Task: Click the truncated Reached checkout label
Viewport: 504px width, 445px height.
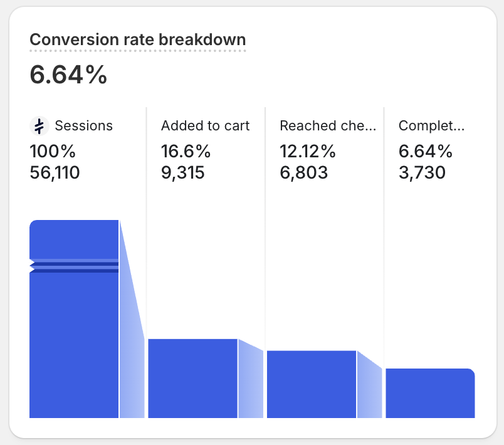Action: (328, 125)
